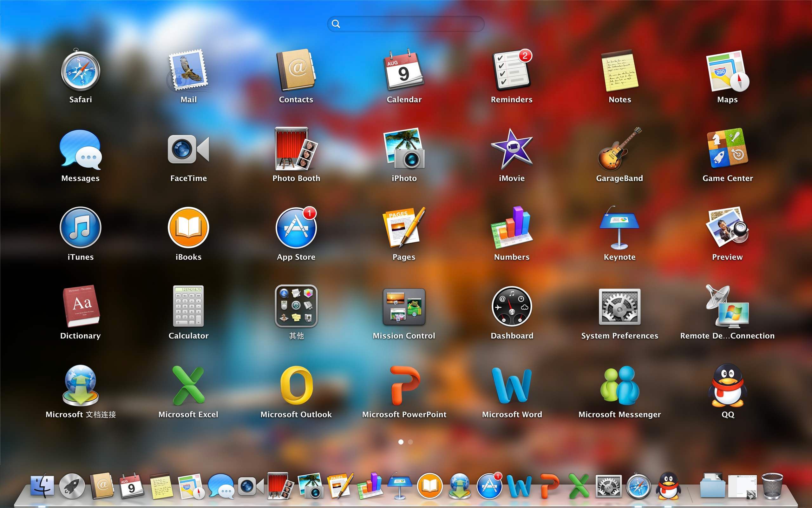812x508 pixels.
Task: Click the Launchpad search field
Action: (406, 23)
